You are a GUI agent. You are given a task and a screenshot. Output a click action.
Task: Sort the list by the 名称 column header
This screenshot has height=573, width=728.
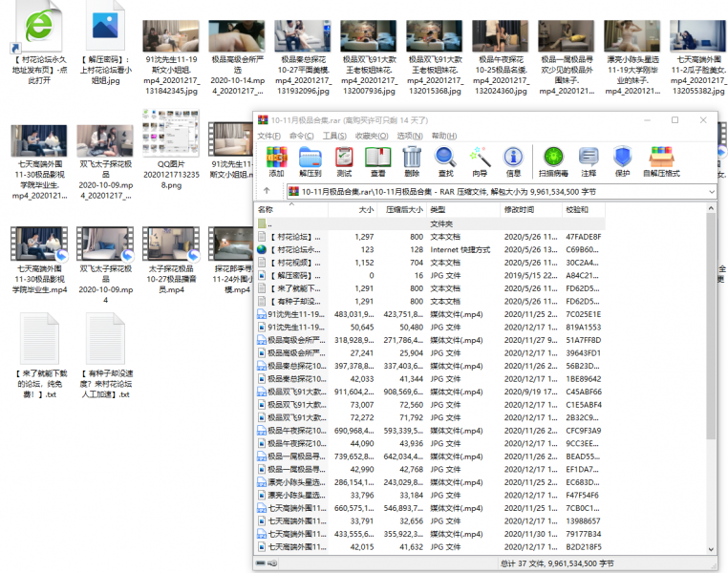coord(266,208)
